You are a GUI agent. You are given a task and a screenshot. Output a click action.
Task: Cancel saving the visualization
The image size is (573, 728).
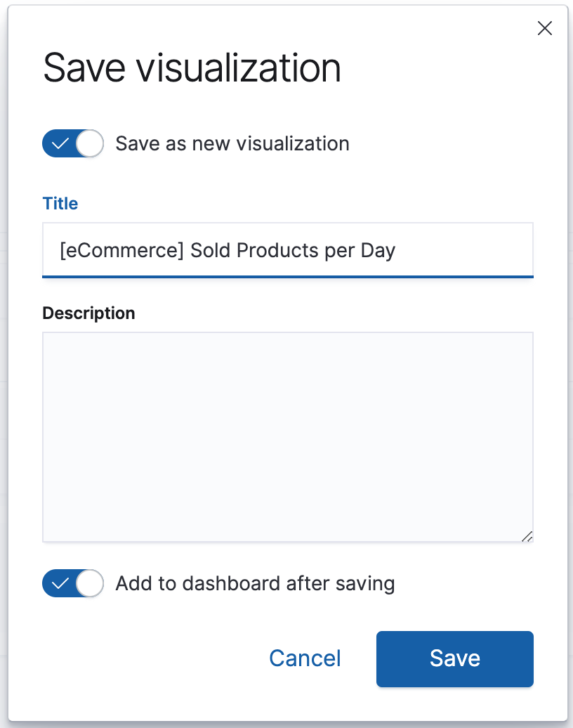[x=305, y=658]
